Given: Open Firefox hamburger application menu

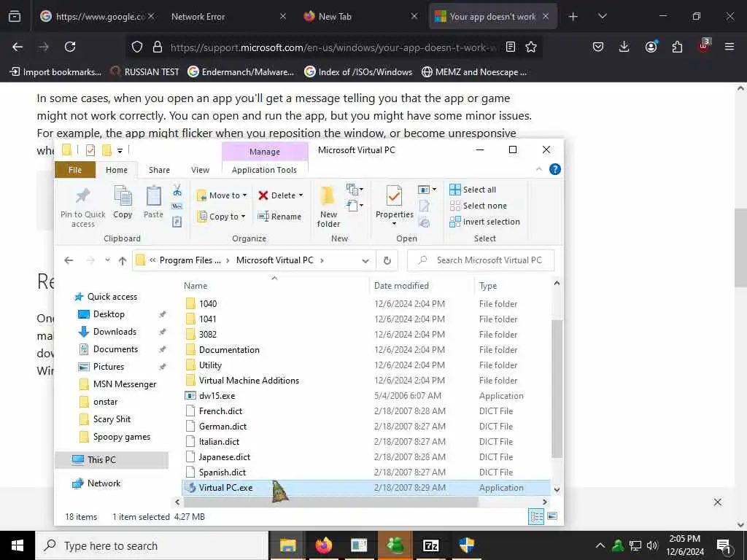Looking at the screenshot, I should (729, 47).
